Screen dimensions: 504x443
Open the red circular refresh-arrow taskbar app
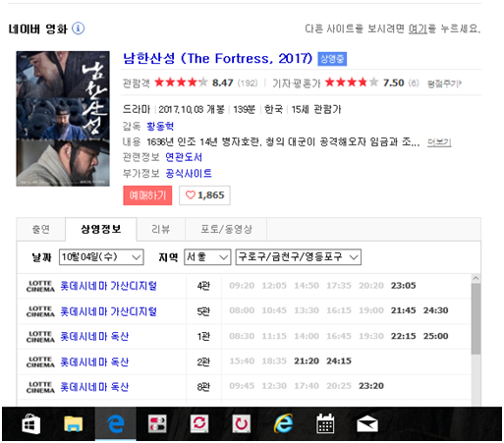click(242, 424)
